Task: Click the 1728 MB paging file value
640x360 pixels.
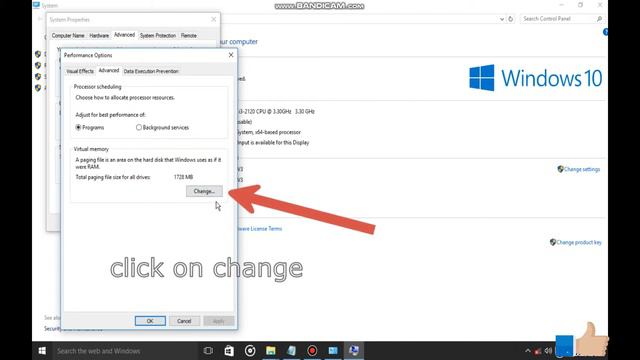Action: (183, 177)
